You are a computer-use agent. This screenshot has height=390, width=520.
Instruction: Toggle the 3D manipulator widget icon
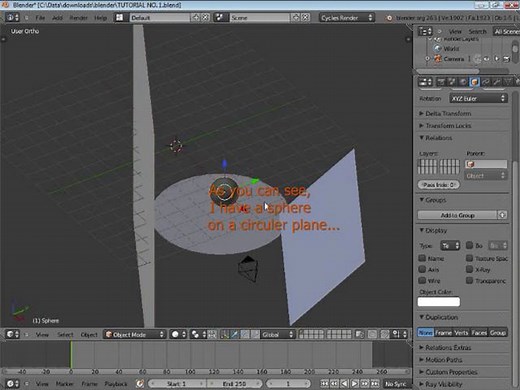tap(225, 334)
